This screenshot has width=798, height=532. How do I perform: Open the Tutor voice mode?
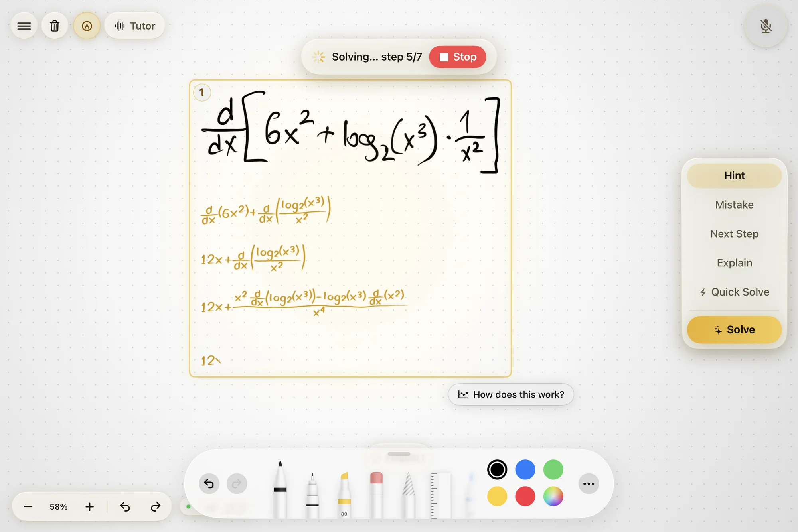point(135,26)
